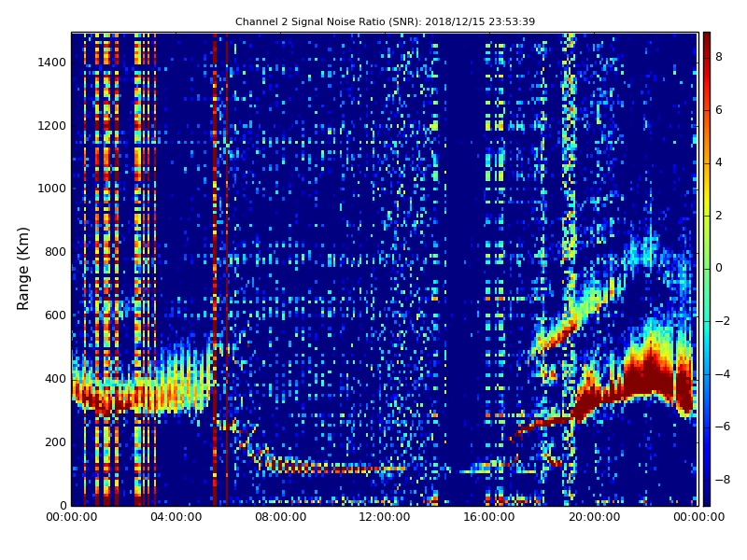747x560 pixels.
Task: Click the 600 range tick label
Action: click(55, 315)
